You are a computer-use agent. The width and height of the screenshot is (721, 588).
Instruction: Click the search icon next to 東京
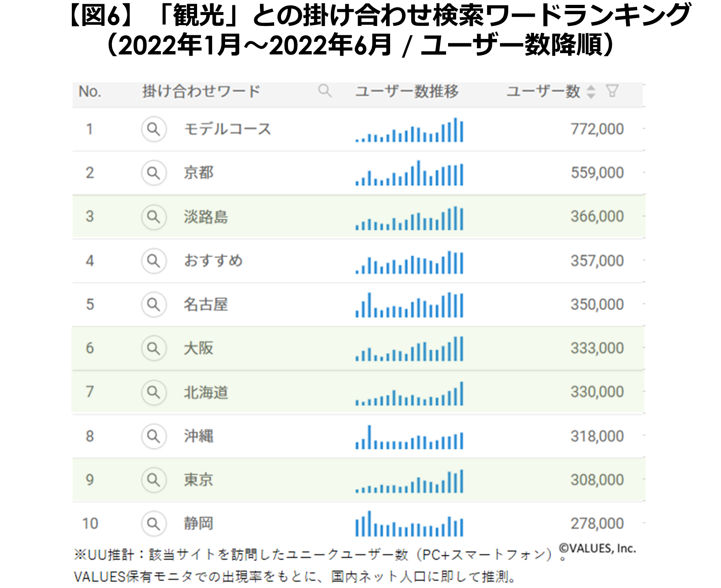[x=154, y=480]
